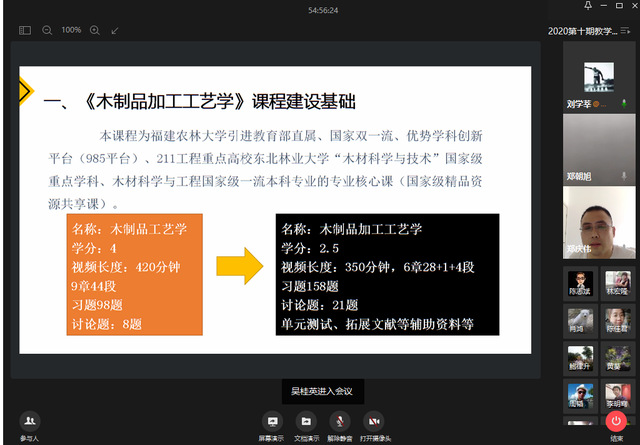Select 陈思诚 participant avatar
640x445 pixels.
tap(580, 283)
